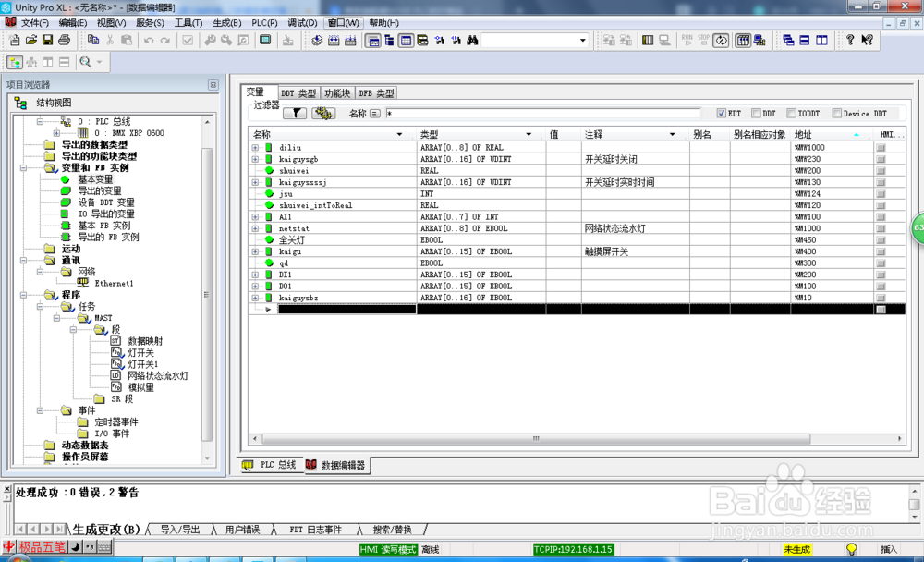Toggle the HMI checkbox for the diliu row
This screenshot has height=562, width=924.
click(881, 147)
